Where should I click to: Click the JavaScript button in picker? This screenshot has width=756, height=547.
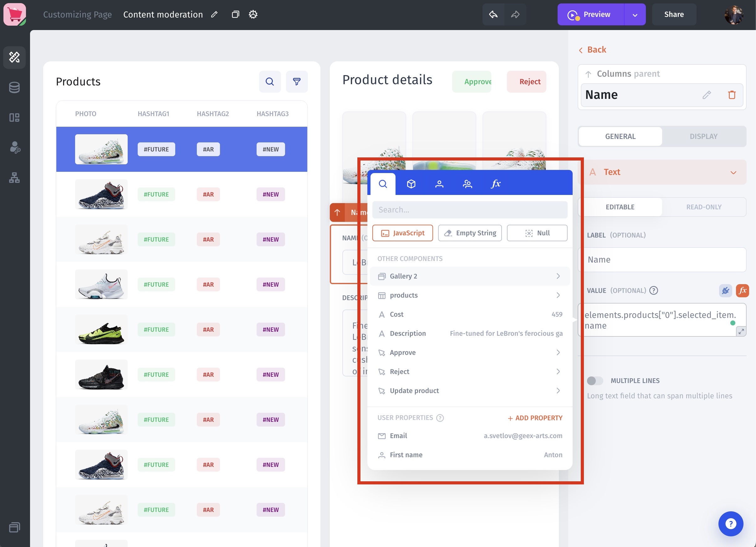tap(402, 233)
